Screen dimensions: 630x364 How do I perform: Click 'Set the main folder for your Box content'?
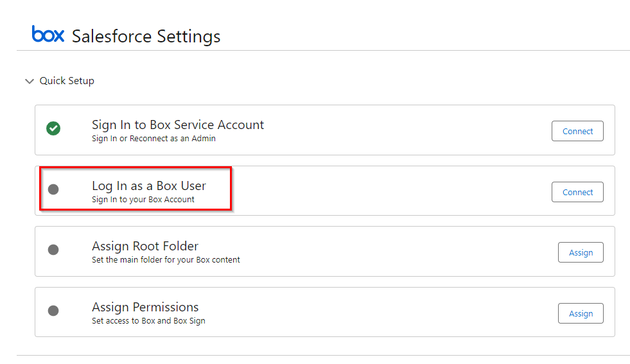point(166,260)
